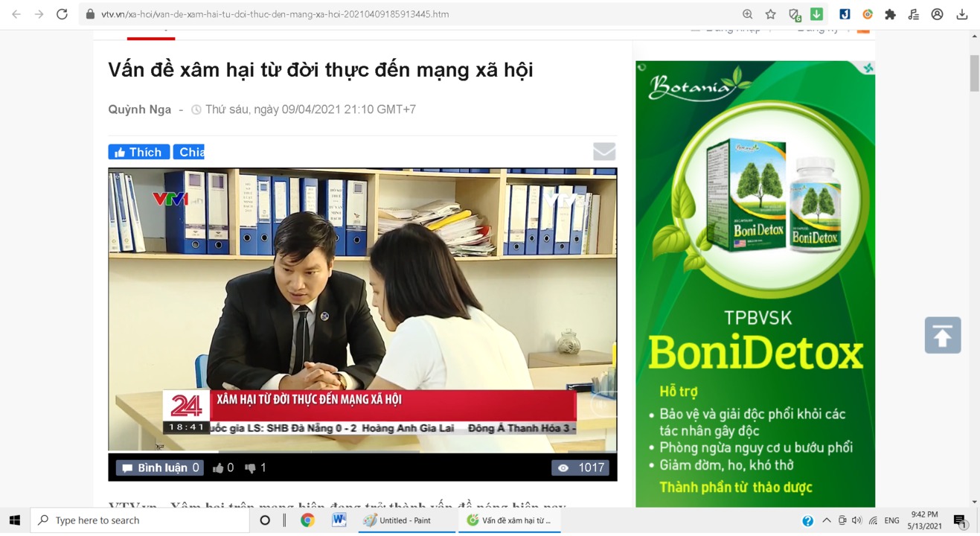Viewport: 980px width, 536px height.
Task: Click the volume speaker tray icon
Action: pos(857,520)
